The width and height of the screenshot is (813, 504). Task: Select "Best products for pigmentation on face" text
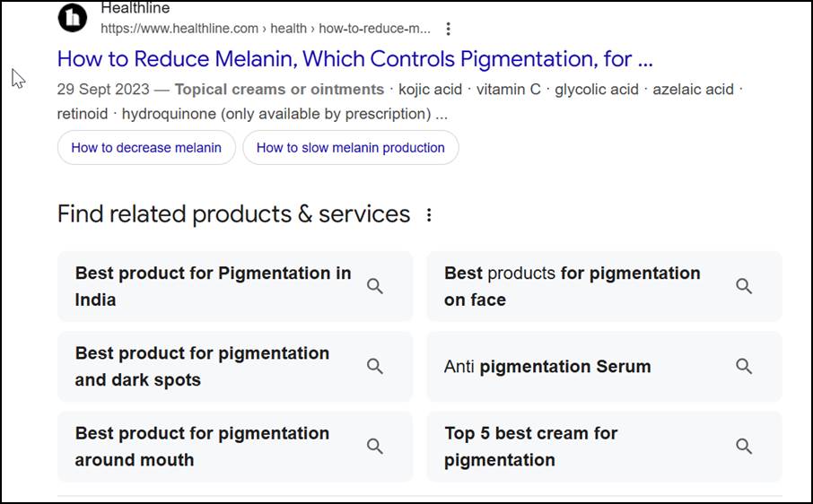572,286
